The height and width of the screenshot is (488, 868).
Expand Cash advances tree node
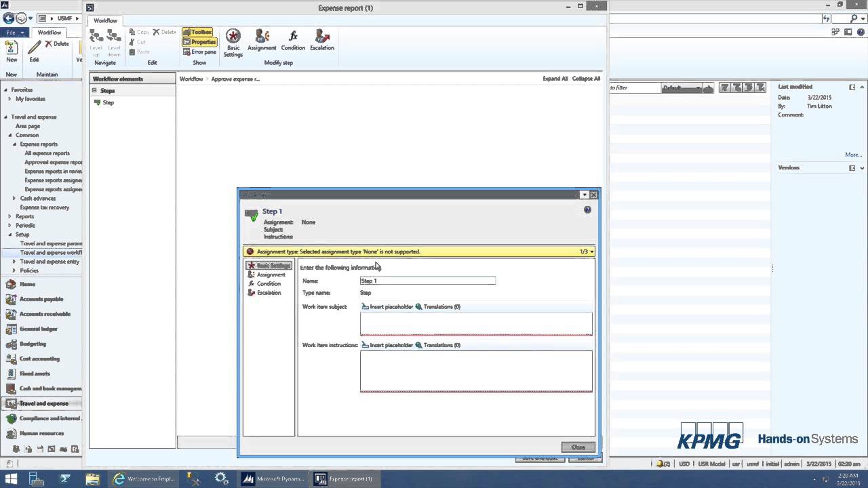tap(14, 198)
